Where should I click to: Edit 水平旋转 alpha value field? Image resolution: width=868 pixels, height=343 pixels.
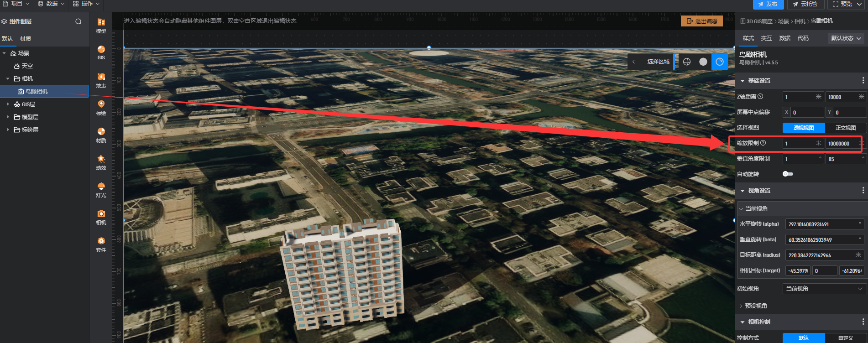[825, 224]
